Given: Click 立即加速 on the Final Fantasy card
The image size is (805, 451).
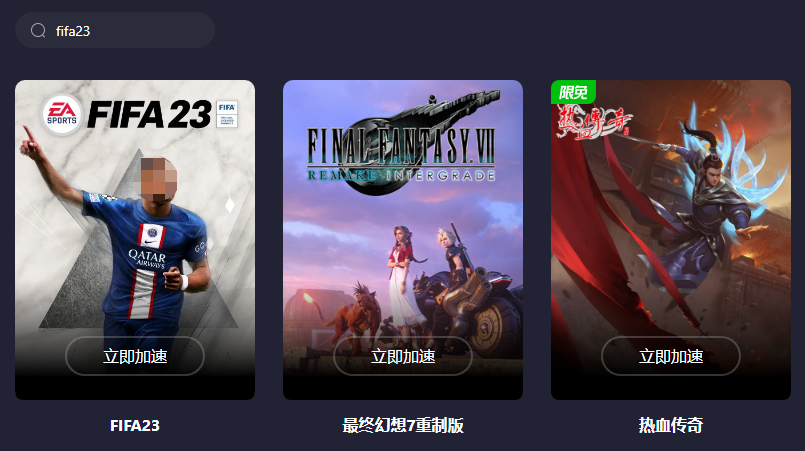Looking at the screenshot, I should pos(403,356).
